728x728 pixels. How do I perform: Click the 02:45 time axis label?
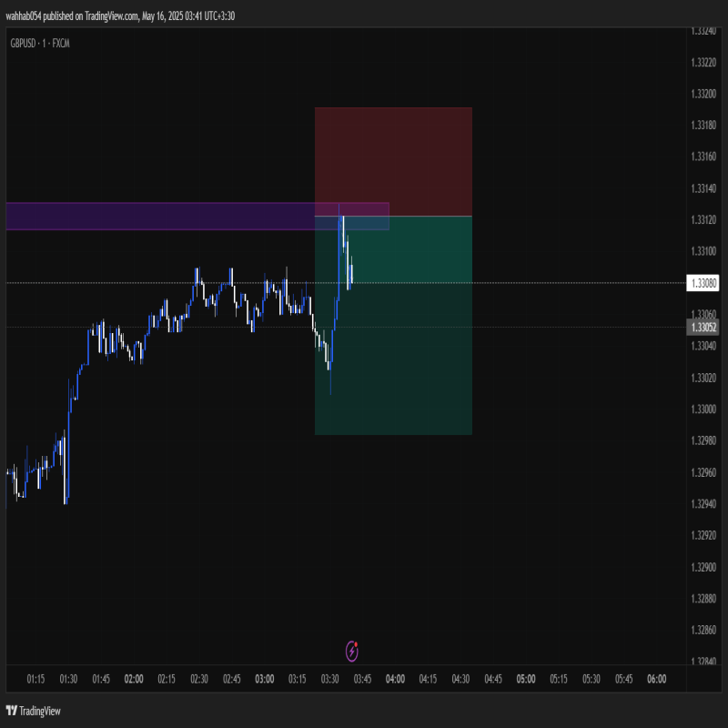pos(232,679)
